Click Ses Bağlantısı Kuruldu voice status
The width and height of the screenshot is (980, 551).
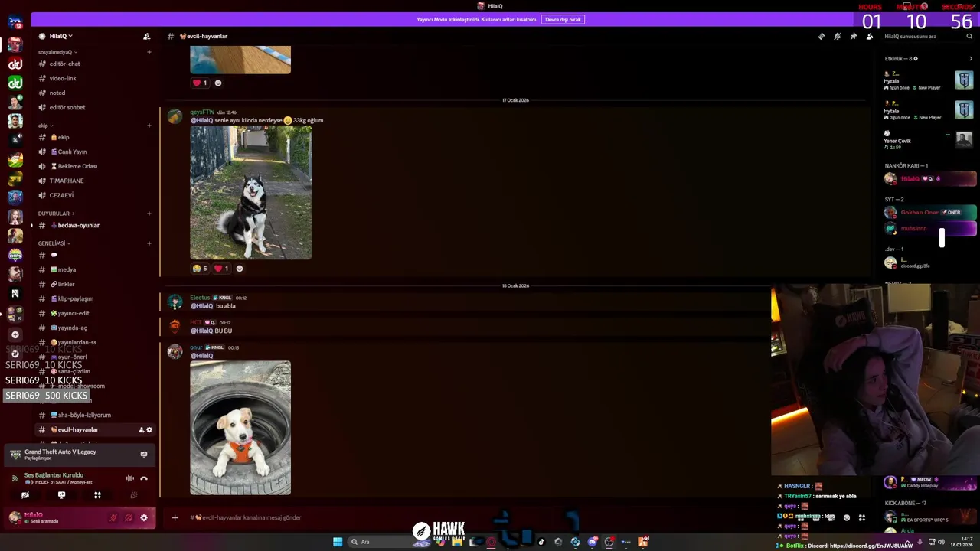point(54,475)
